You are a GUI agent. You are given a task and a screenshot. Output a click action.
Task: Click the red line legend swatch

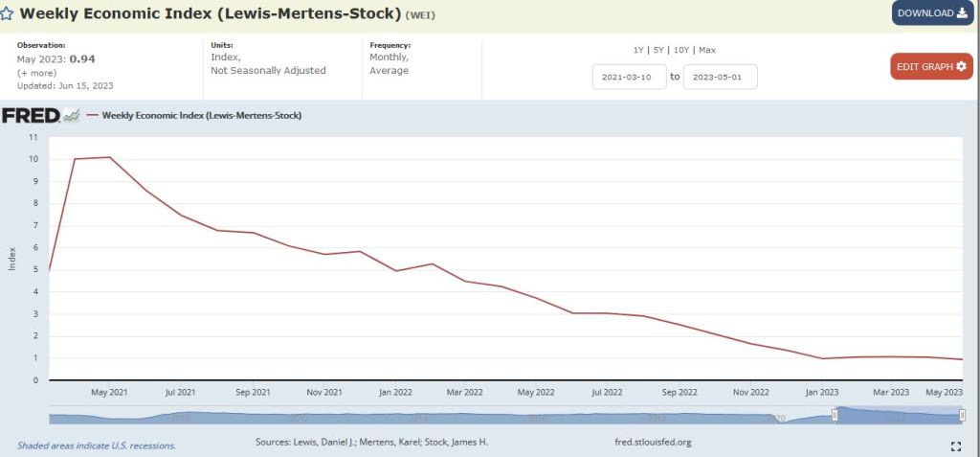coord(93,116)
